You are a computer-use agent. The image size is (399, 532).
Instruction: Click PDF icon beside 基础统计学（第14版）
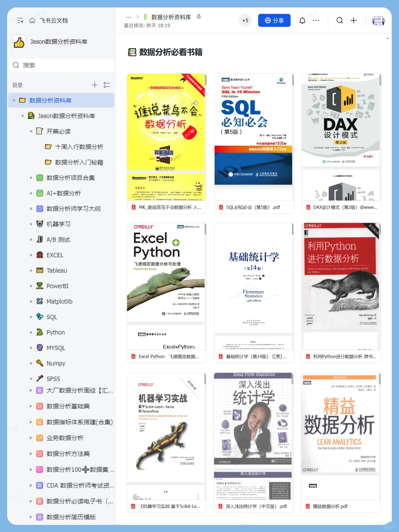pos(221,357)
